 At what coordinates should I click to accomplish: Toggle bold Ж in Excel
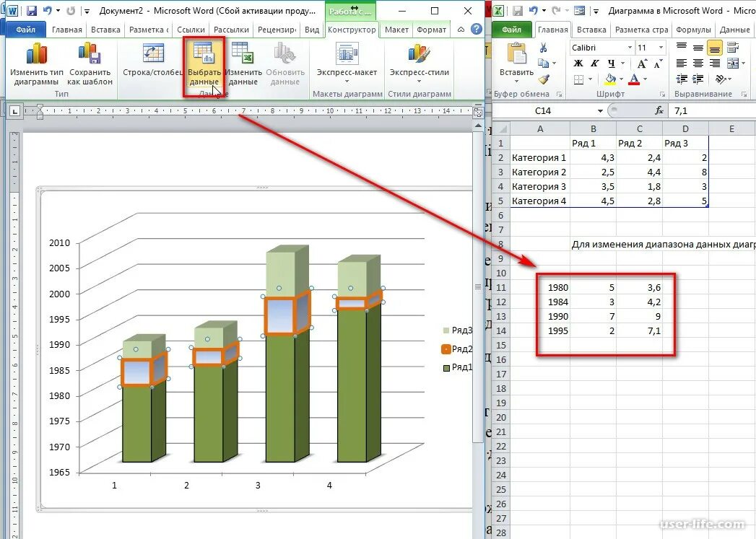(578, 63)
